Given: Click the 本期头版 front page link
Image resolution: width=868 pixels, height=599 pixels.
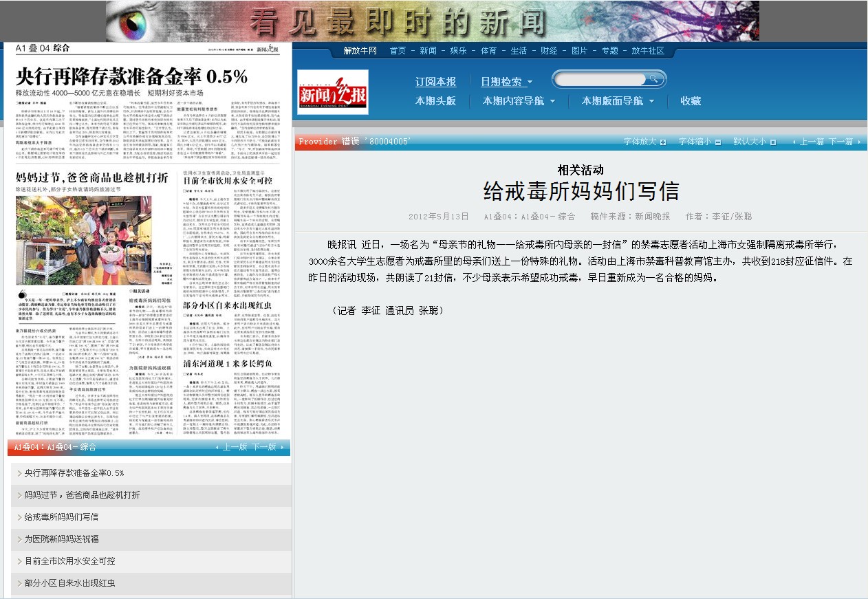Looking at the screenshot, I should 435,101.
